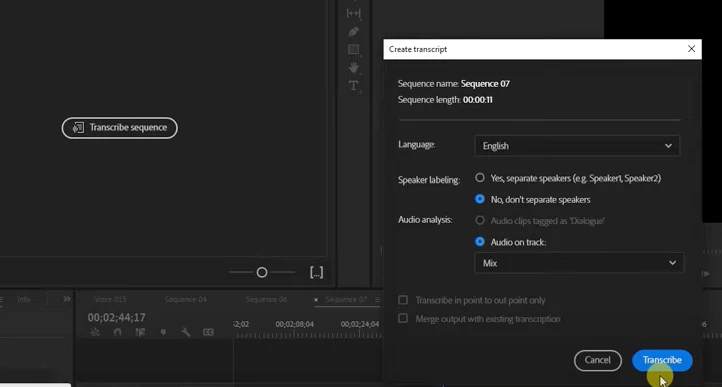
Task: Toggle the captions track CC icon
Action: [208, 332]
